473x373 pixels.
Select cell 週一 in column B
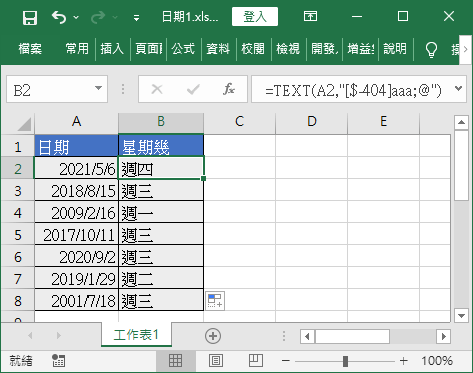click(x=161, y=213)
